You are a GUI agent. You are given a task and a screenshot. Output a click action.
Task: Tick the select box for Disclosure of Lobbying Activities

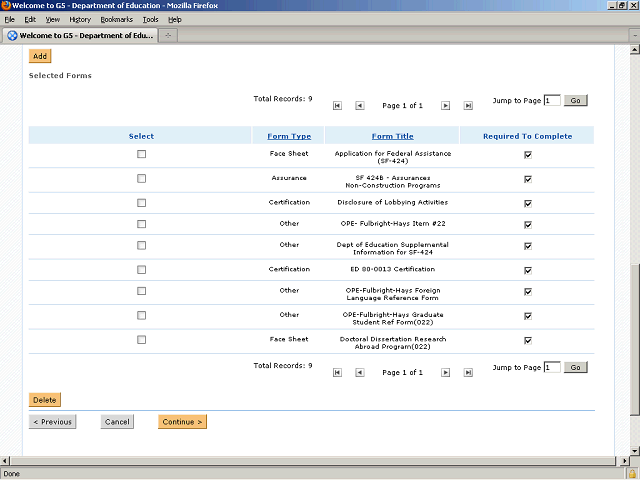(141, 201)
